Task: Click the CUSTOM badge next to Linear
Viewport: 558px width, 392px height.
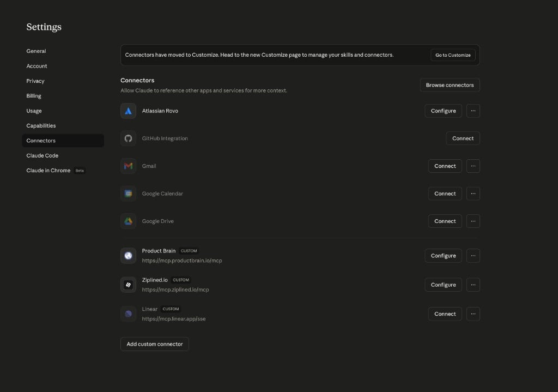Action: click(171, 309)
